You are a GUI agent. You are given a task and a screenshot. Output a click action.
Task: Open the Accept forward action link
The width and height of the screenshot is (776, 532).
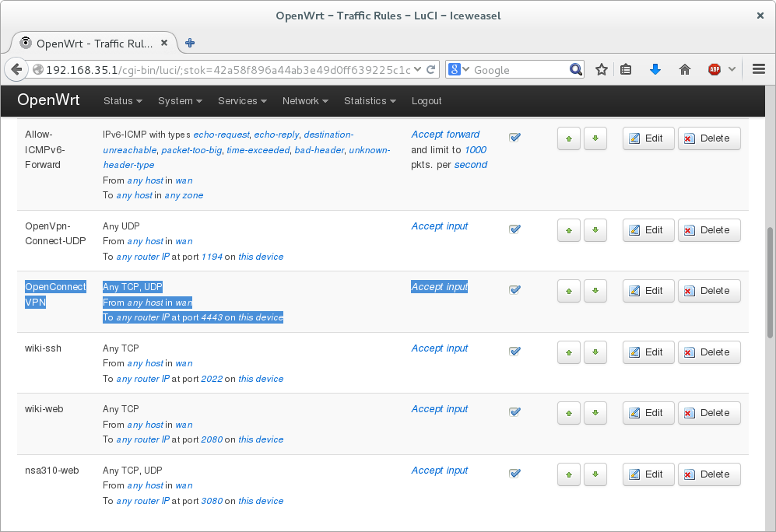(445, 135)
